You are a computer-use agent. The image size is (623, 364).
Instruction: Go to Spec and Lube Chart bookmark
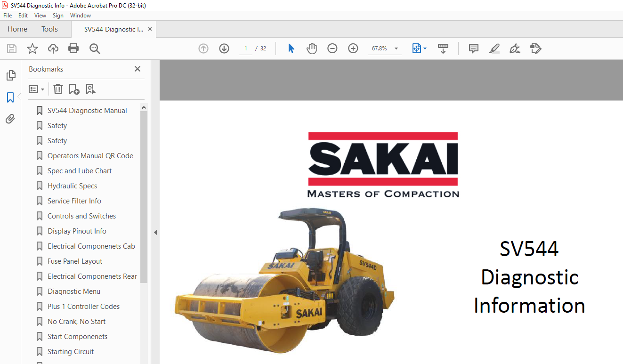coord(80,171)
